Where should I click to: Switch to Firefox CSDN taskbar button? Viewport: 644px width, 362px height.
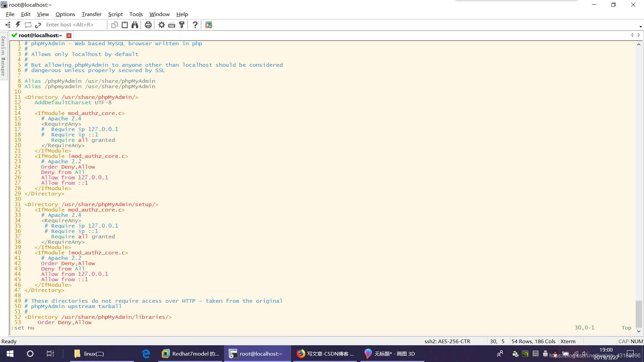[325, 354]
